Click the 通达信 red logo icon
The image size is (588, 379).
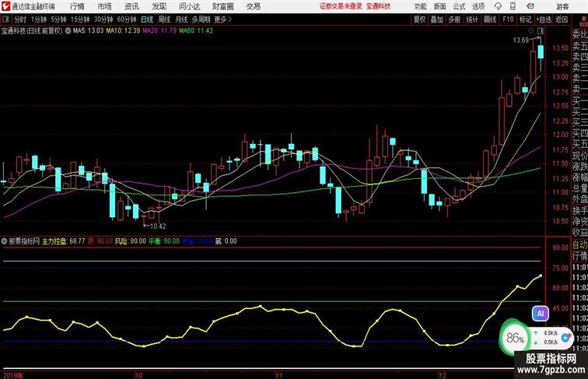click(x=5, y=6)
